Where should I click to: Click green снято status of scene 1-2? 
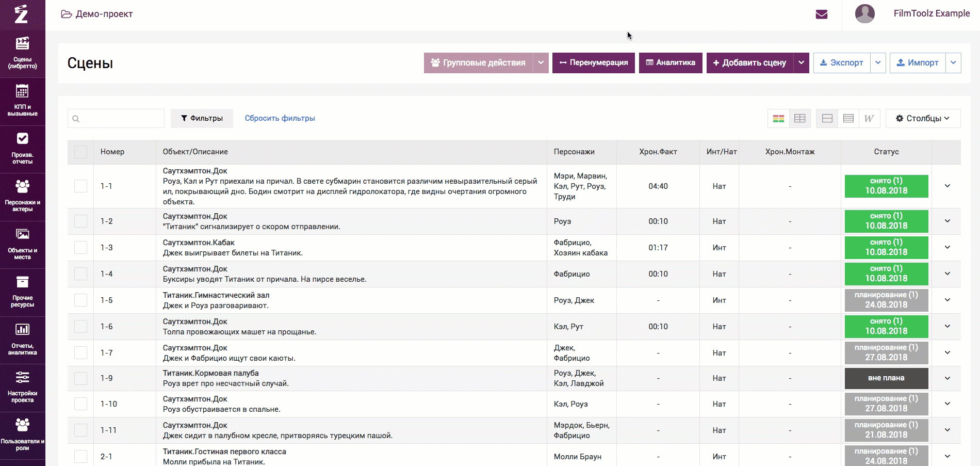click(x=886, y=221)
